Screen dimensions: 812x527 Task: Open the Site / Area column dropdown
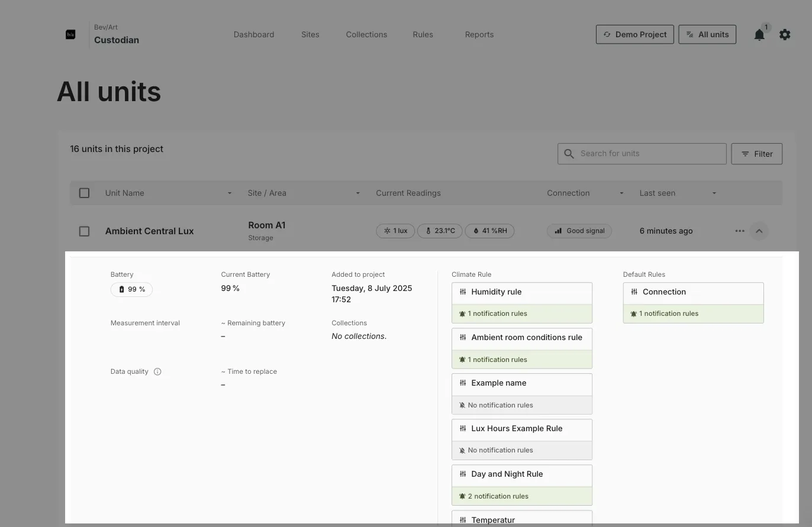pyautogui.click(x=357, y=193)
